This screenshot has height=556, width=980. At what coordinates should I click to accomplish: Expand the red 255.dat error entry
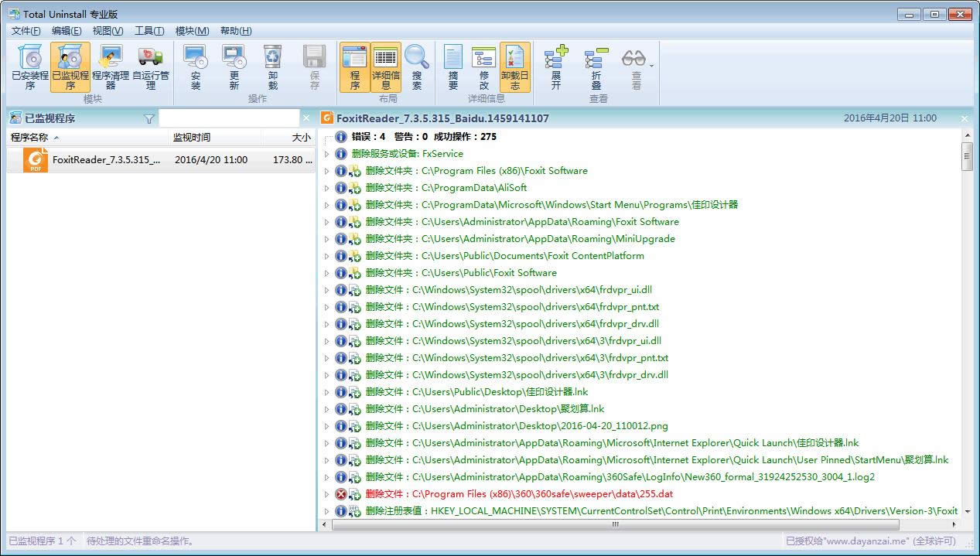(x=326, y=494)
